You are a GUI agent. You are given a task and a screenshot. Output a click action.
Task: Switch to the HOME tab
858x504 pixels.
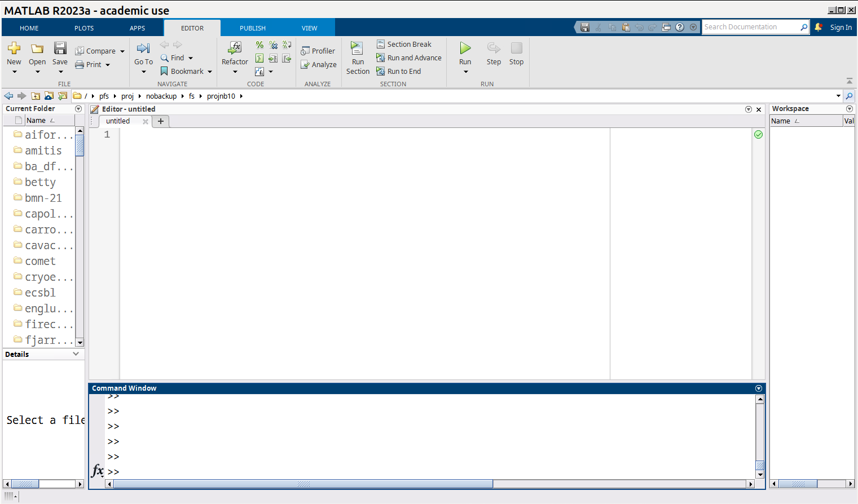(29, 28)
